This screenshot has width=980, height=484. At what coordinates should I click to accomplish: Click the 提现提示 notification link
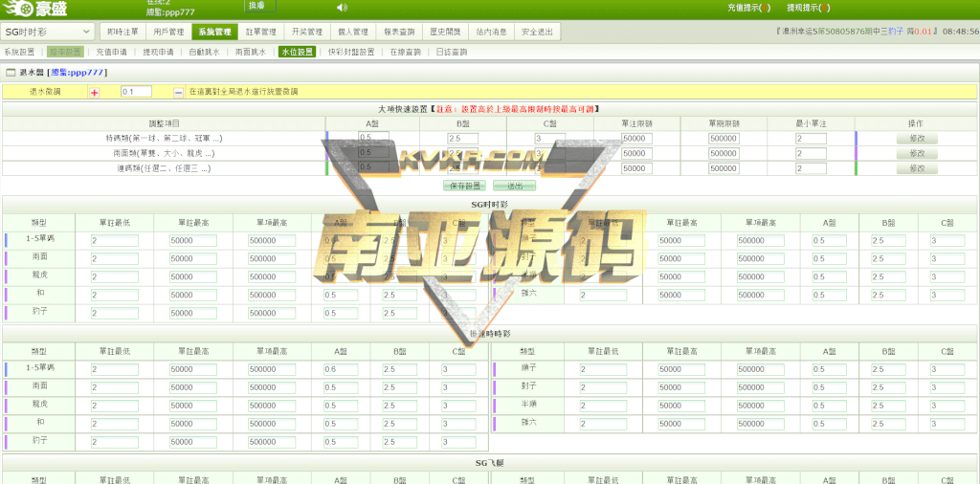(x=808, y=8)
